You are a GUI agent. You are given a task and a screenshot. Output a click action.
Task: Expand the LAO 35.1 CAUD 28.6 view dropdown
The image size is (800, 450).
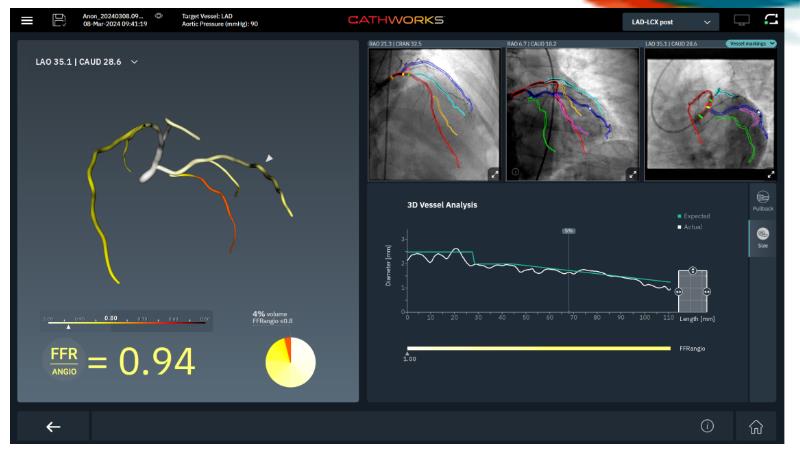click(134, 62)
